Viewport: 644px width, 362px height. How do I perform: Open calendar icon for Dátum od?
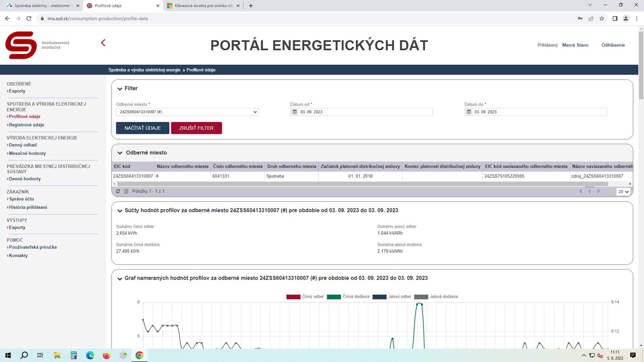295,112
